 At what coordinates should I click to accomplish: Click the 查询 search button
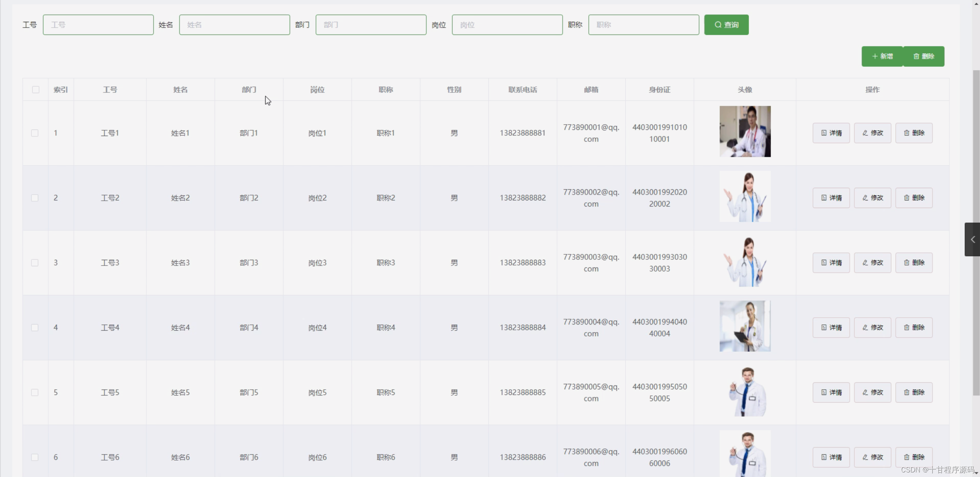click(726, 25)
